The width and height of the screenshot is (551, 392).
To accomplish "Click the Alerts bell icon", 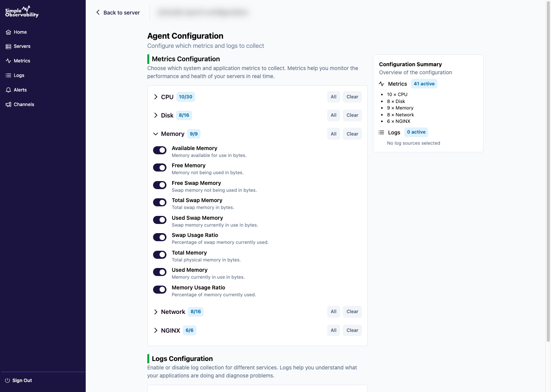I will (x=8, y=90).
